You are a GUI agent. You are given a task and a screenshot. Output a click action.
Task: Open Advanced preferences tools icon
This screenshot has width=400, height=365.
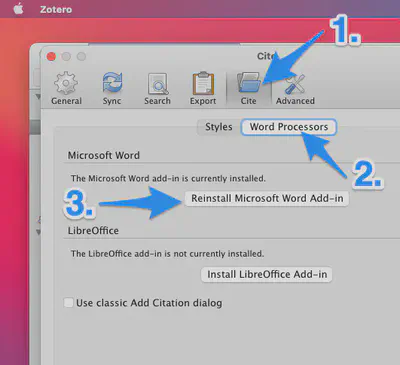[295, 84]
